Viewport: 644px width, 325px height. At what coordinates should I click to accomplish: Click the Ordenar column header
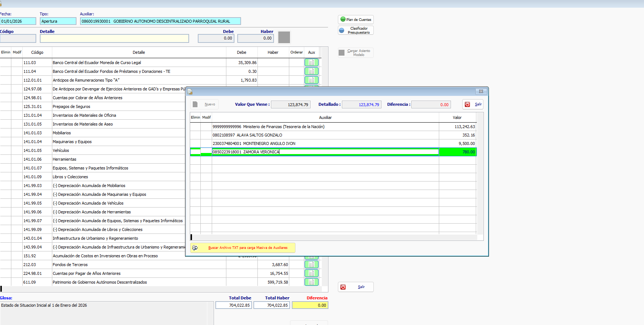297,52
